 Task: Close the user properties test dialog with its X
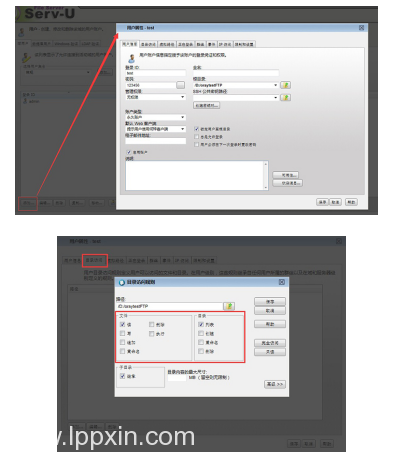(361, 28)
